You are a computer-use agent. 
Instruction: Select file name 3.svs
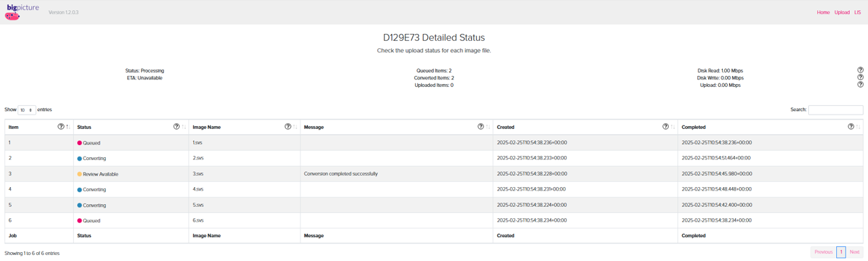pos(198,174)
